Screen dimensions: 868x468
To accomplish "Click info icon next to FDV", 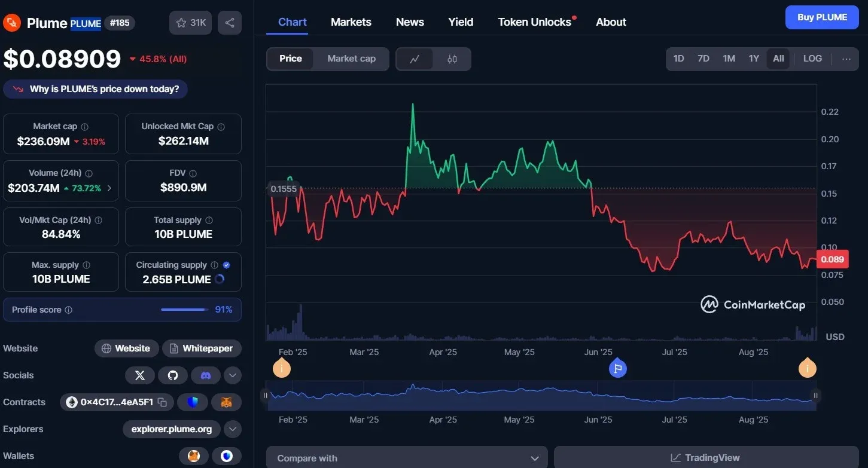I will coord(193,173).
